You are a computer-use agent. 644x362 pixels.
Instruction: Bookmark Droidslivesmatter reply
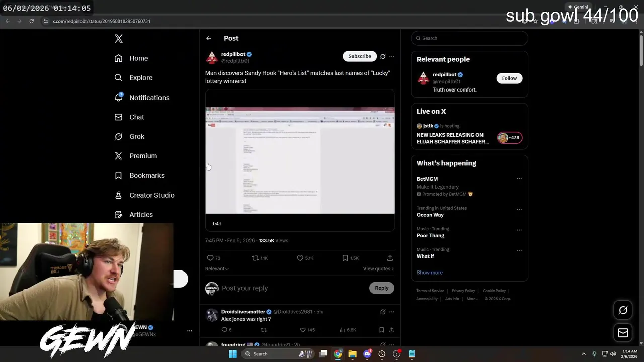(x=382, y=330)
